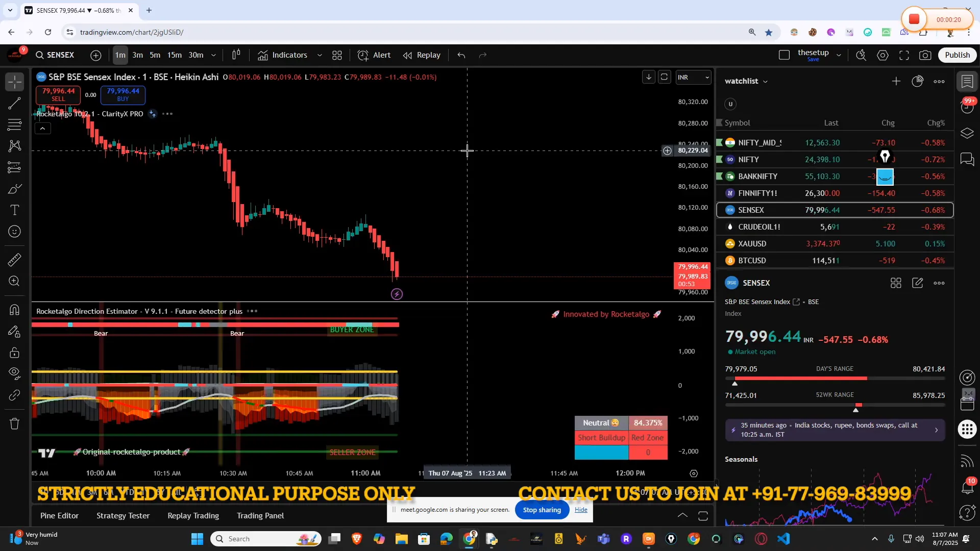Open the forecasting and measurement tools

[x=15, y=167]
